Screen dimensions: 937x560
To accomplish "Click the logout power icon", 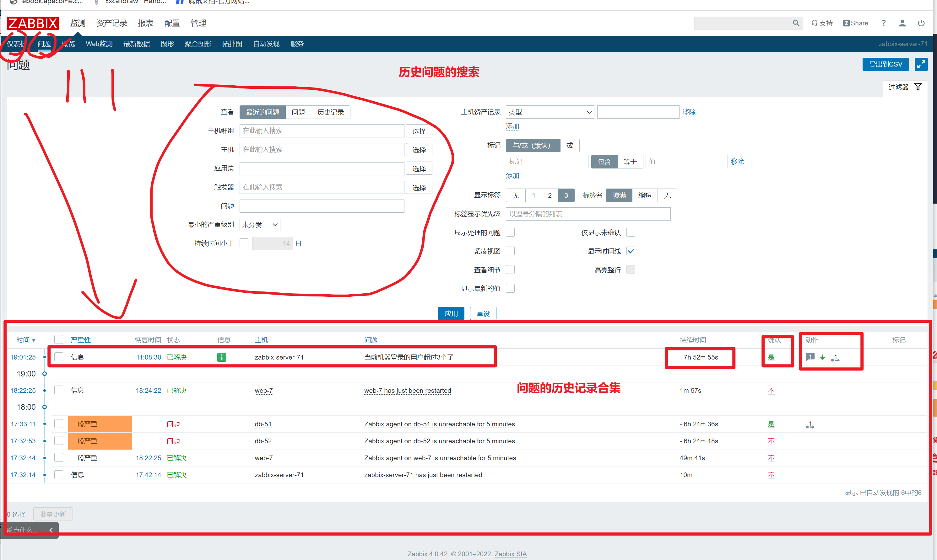I will (x=921, y=23).
